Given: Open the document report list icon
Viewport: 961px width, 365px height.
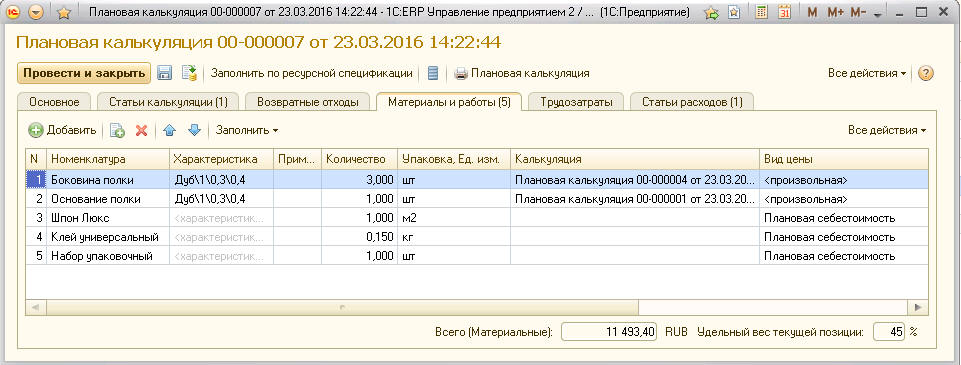Looking at the screenshot, I should (x=433, y=73).
